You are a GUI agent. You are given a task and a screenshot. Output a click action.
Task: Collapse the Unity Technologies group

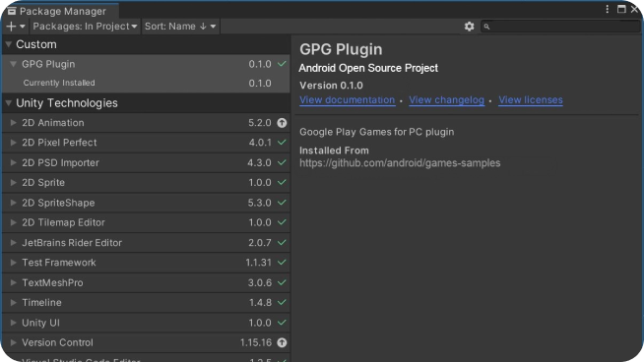(x=8, y=103)
